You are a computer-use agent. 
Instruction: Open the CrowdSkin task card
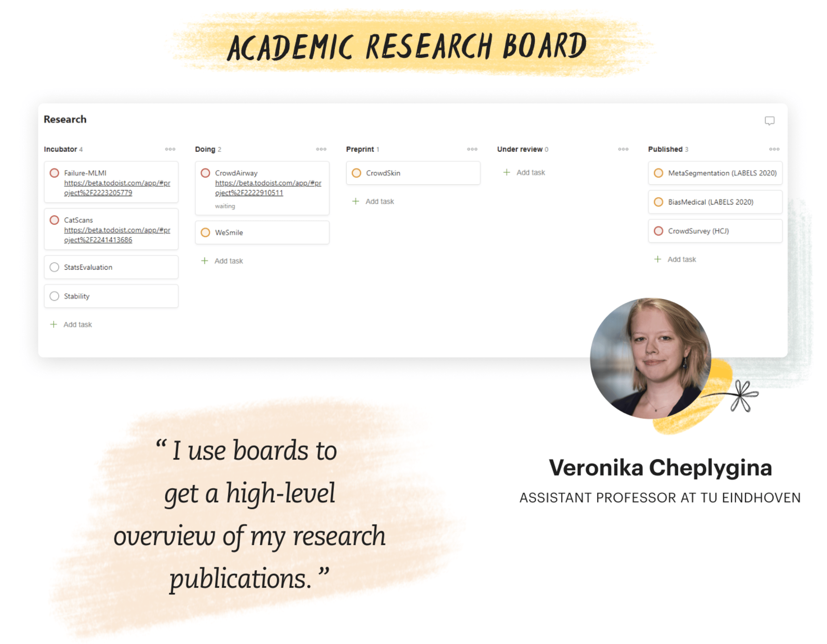(413, 173)
